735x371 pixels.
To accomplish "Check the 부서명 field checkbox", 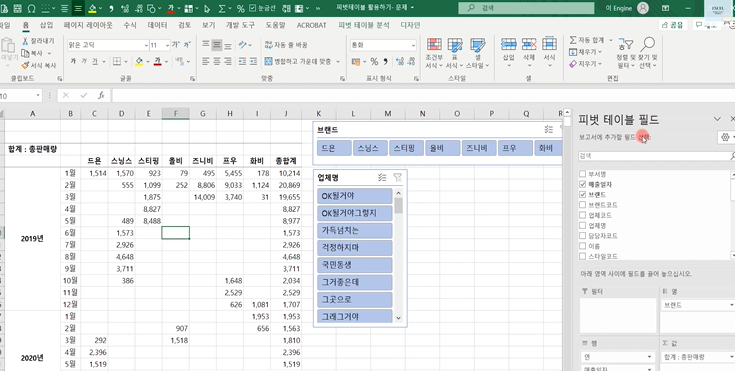I will point(583,174).
